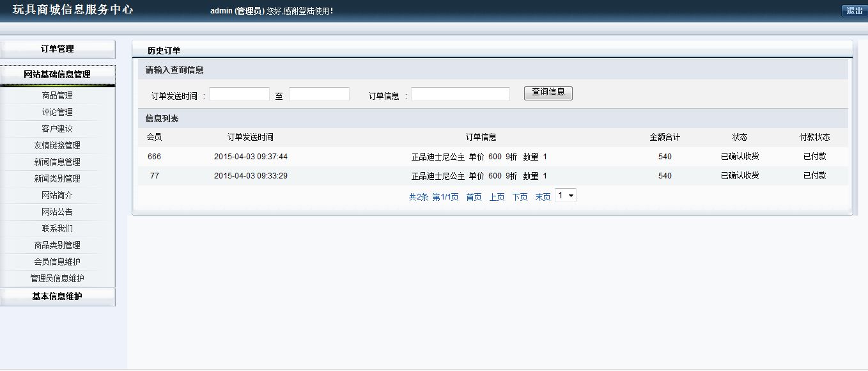868x371 pixels.
Task: Select 已付款 in member 77 row
Action: tap(815, 176)
